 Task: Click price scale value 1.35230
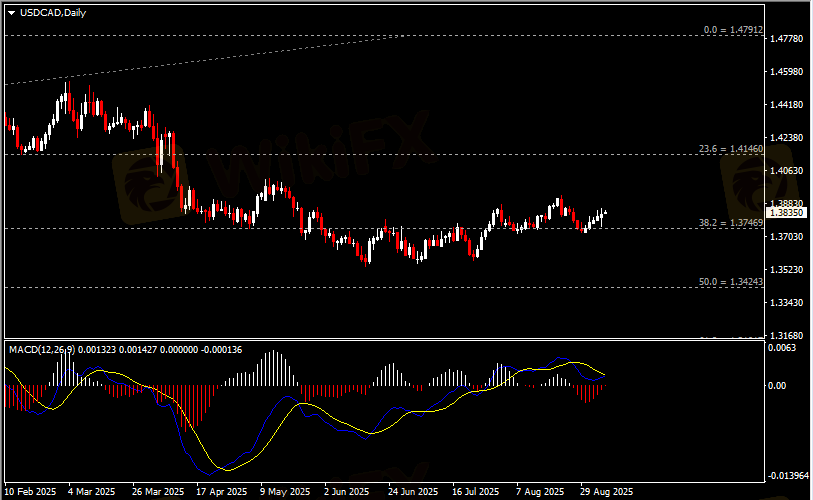tap(787, 269)
